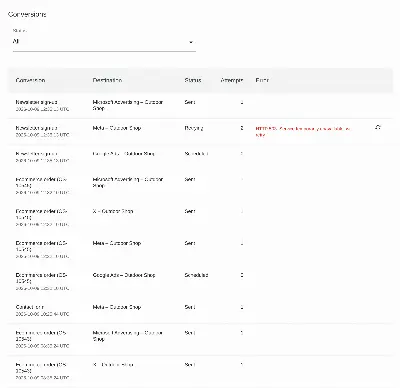Retry the failed Meta newsletter signup conversion

378,127
